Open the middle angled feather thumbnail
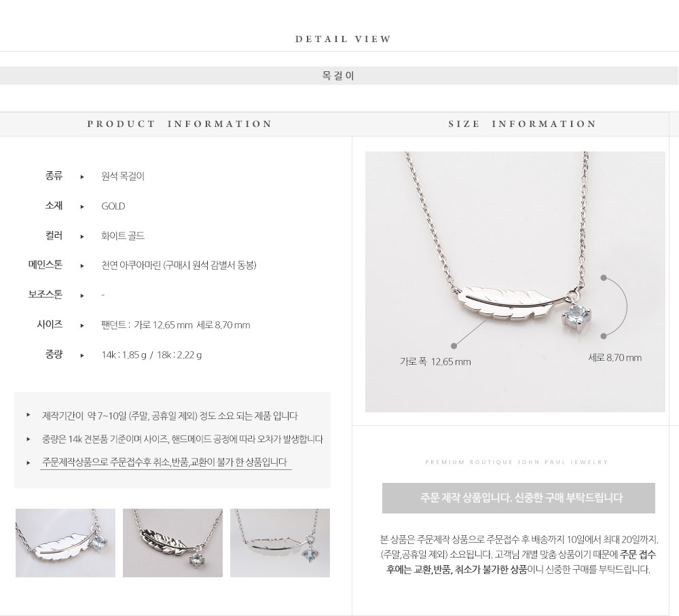679x616 pixels. [172, 543]
